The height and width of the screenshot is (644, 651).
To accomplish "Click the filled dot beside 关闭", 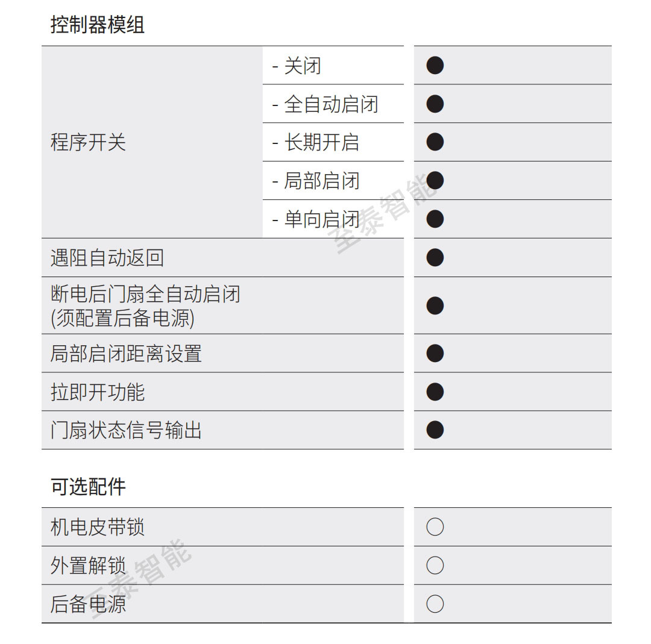I will [x=435, y=65].
